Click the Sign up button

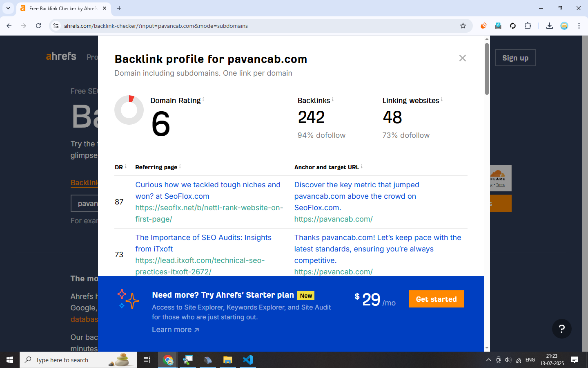515,58
